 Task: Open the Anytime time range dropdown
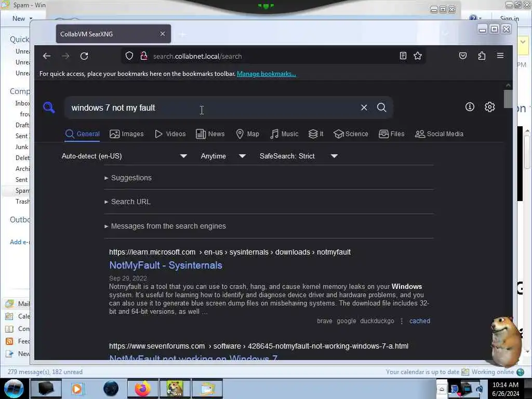coord(223,156)
